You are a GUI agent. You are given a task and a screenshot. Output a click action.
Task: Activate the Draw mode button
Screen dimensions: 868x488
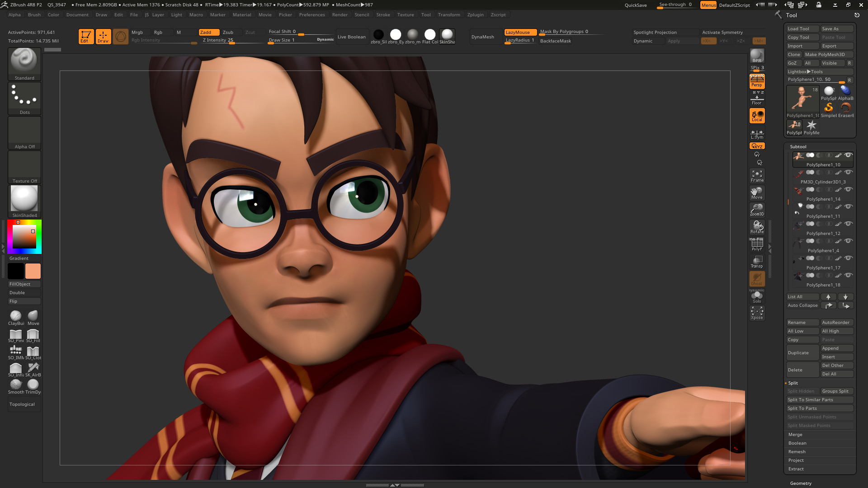(x=104, y=37)
